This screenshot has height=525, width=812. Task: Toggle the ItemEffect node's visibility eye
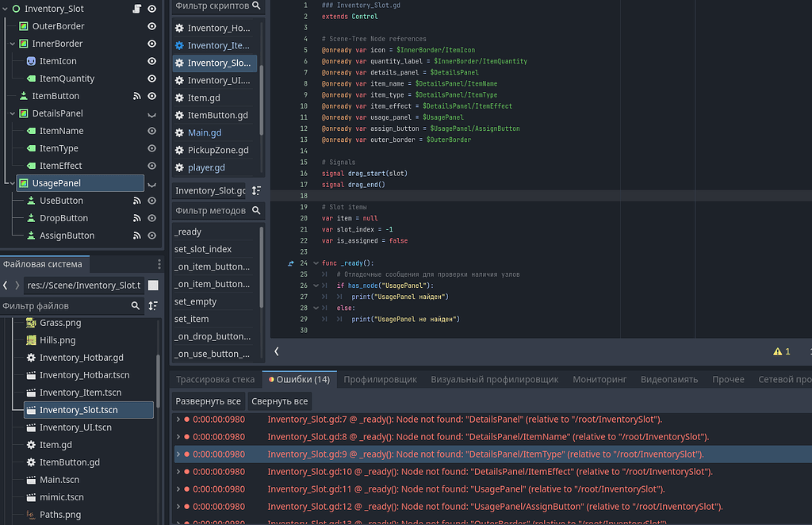(x=151, y=166)
